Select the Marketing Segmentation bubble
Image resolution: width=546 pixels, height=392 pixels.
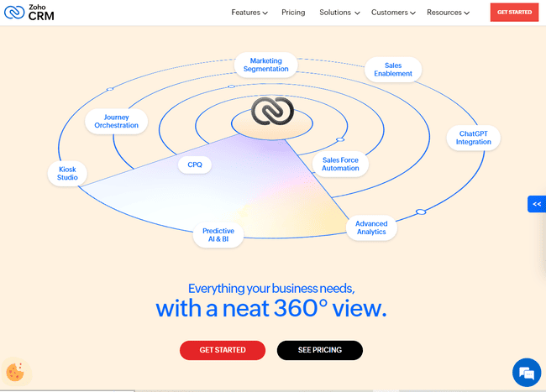[x=266, y=65]
